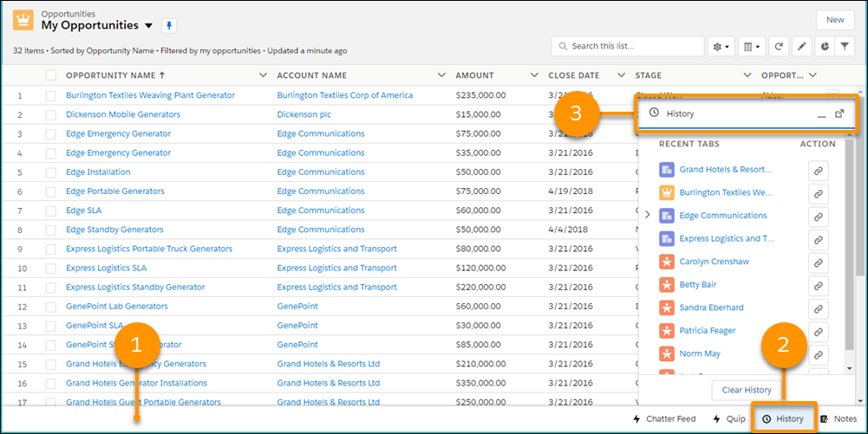Click the Search this list field
Viewport: 868px width, 434px height.
click(x=633, y=47)
